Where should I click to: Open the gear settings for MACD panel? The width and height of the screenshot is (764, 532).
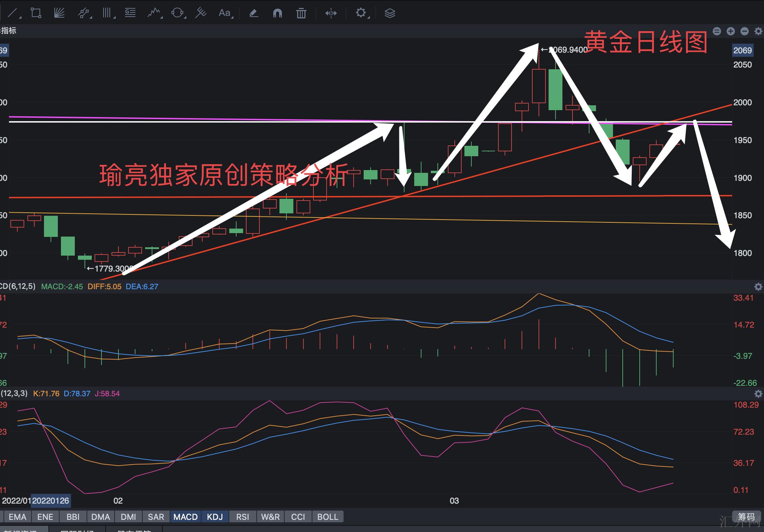click(x=758, y=287)
